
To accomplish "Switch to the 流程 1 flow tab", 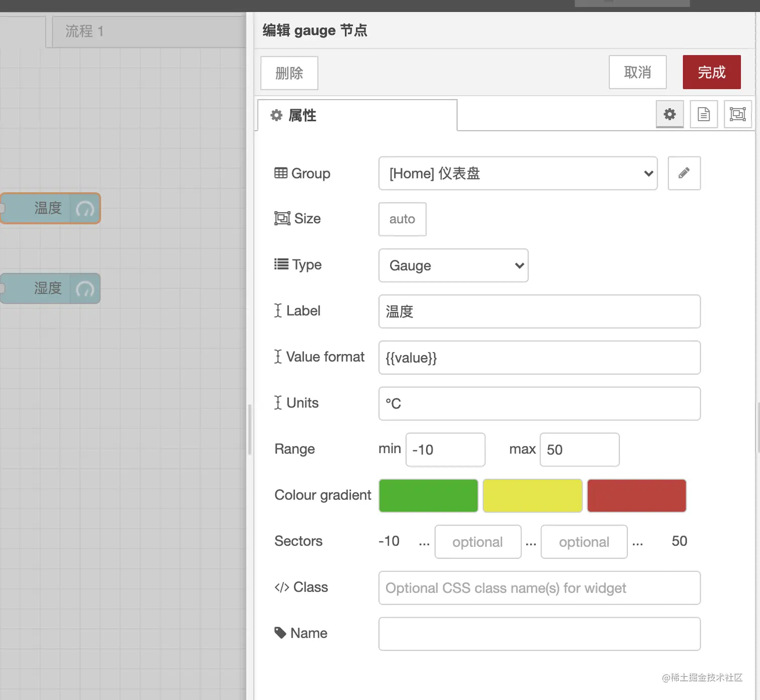I will point(149,32).
